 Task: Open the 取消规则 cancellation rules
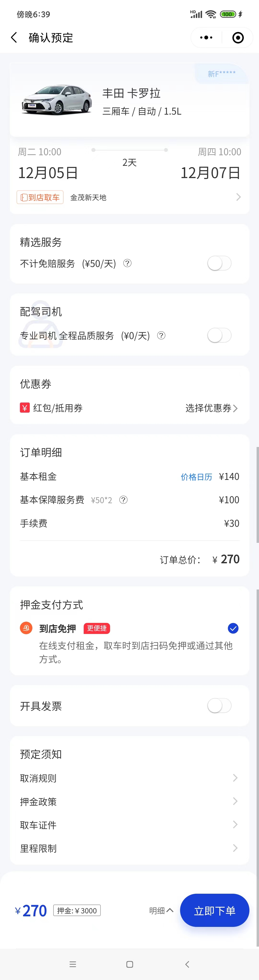point(129,778)
